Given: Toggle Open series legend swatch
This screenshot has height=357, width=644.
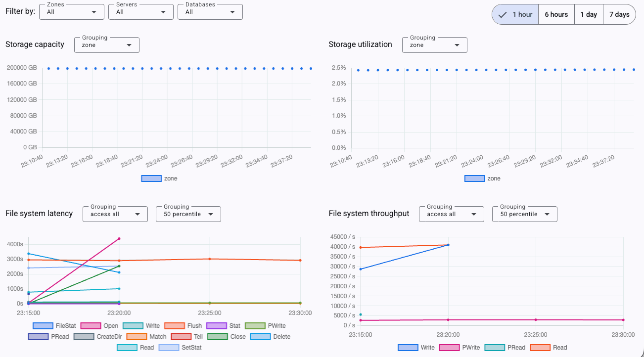Looking at the screenshot, I should tap(91, 326).
